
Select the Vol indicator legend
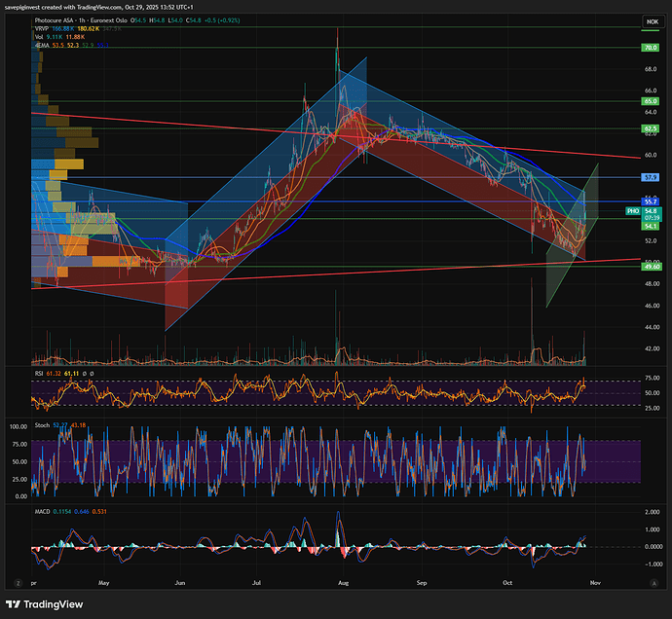pos(39,38)
